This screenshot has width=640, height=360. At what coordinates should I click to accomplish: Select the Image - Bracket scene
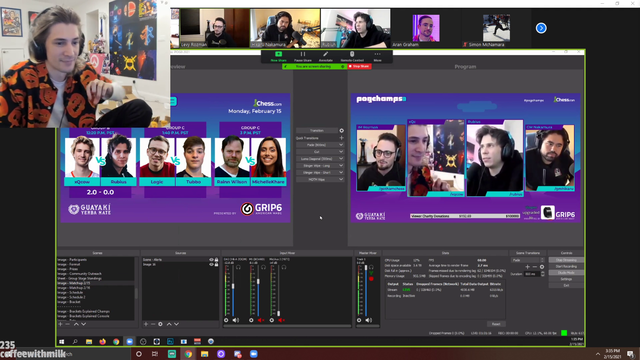tap(96, 302)
